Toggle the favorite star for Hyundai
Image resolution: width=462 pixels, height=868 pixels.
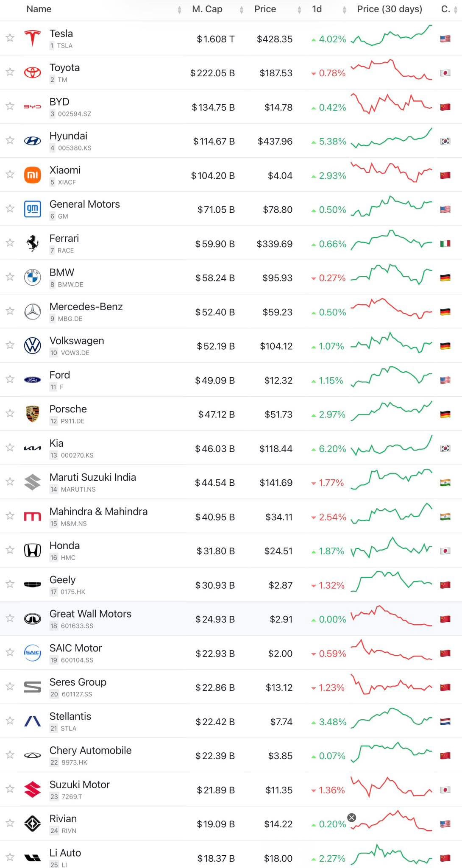(10, 140)
